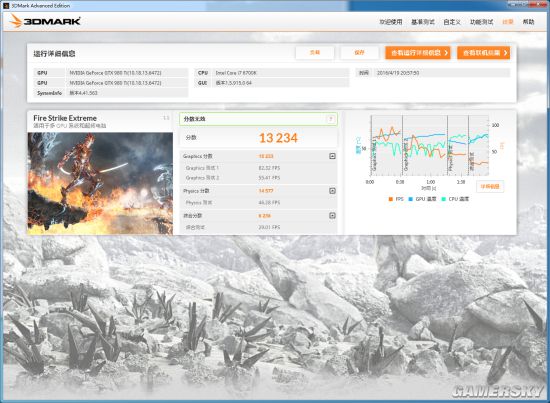Image resolution: width=550 pixels, height=403 pixels.
Task: Toggle the orange FPS legend marker
Action: [x=391, y=199]
